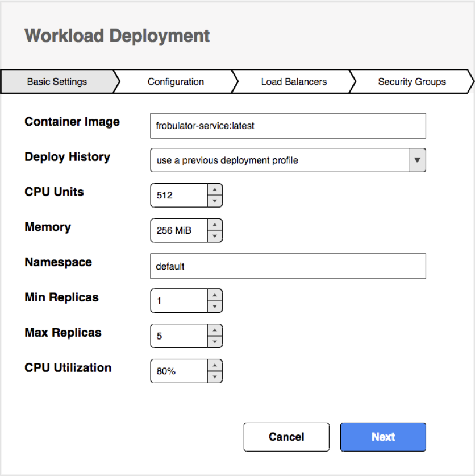Click the Cancel button

286,437
